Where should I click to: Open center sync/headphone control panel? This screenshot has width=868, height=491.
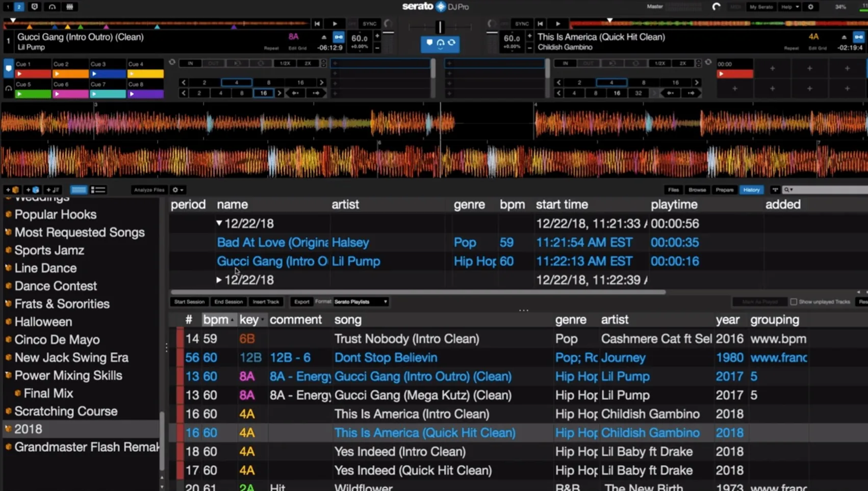(x=440, y=43)
